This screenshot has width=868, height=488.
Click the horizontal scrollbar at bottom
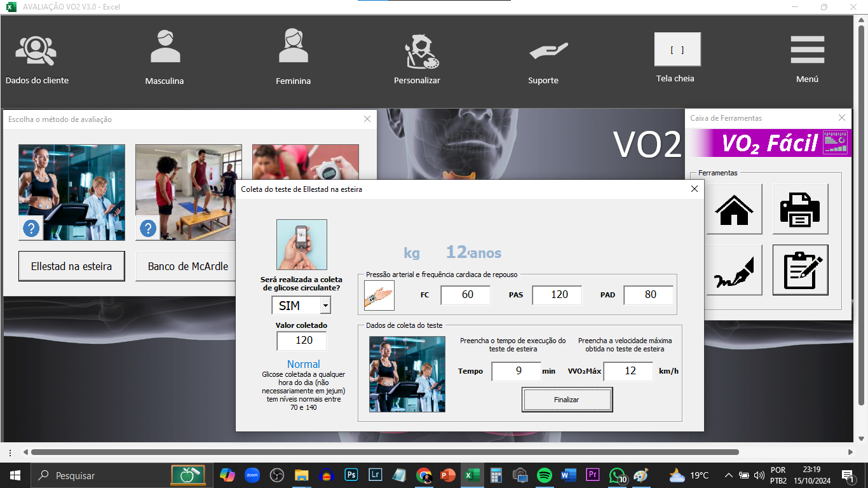tap(384, 452)
